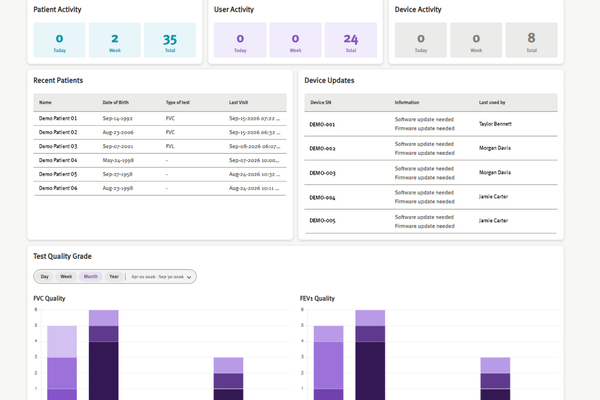Viewport: 600px width, 400px height.
Task: Click the Test Quality Grade heading
Action: click(62, 256)
